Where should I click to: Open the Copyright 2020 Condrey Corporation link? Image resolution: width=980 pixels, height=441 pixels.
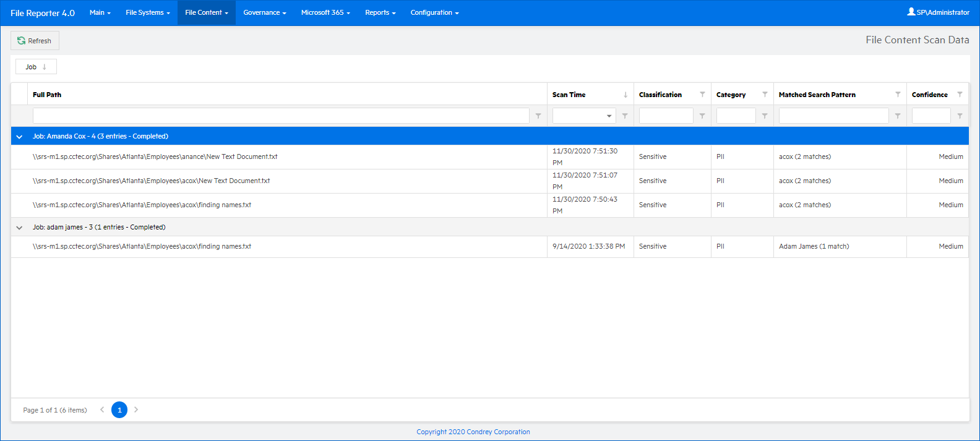(x=473, y=432)
